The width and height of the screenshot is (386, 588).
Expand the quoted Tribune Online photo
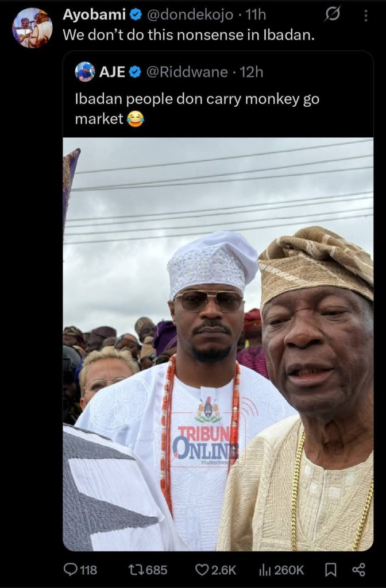pos(218,343)
